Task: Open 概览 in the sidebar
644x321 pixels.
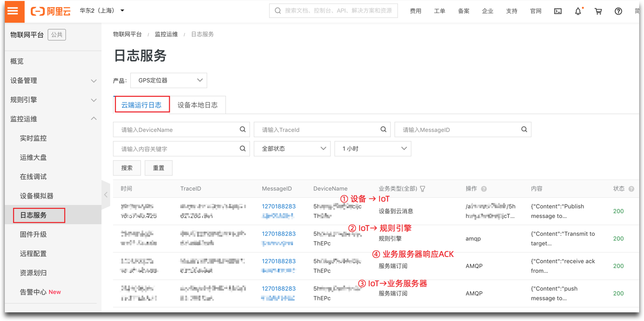Action: coord(17,61)
